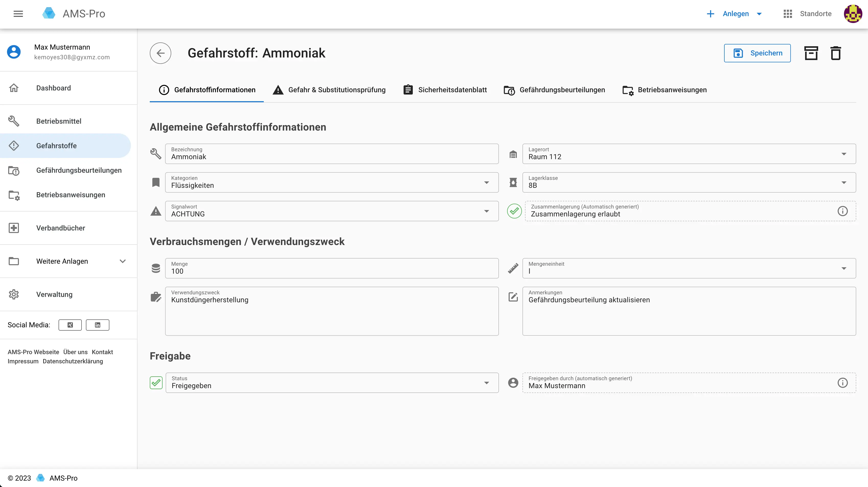The height and width of the screenshot is (487, 868).
Task: Open the hamburger menu
Action: tap(18, 14)
